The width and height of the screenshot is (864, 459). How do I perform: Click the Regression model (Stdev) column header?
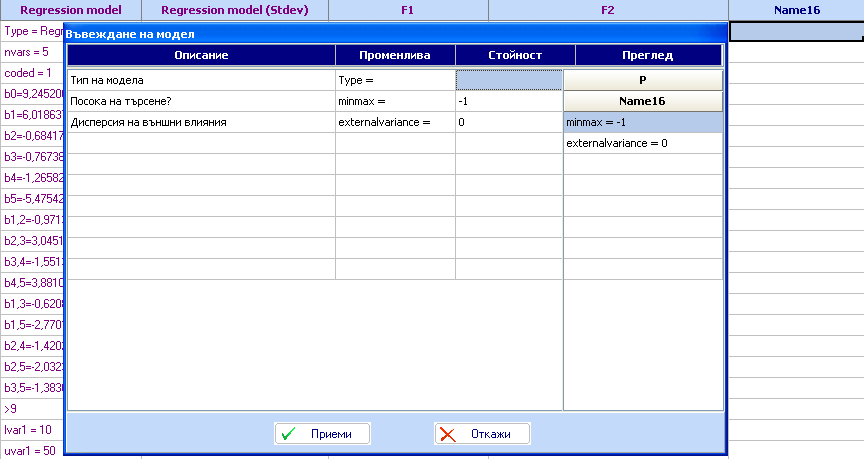point(235,10)
